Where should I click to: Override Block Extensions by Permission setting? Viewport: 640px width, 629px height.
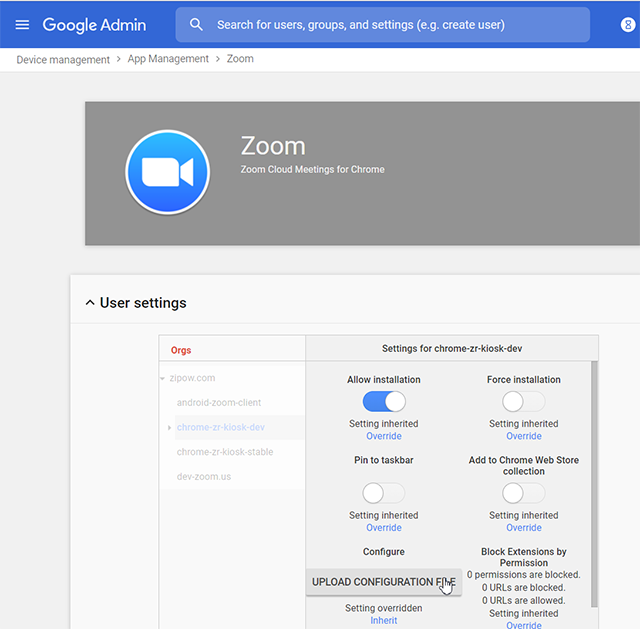(x=524, y=625)
